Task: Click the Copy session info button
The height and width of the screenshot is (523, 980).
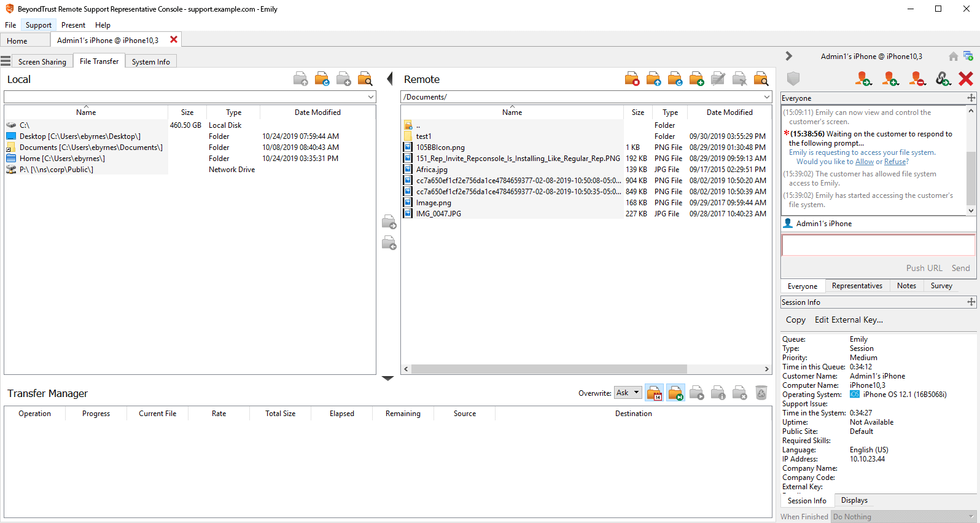Action: coord(795,320)
